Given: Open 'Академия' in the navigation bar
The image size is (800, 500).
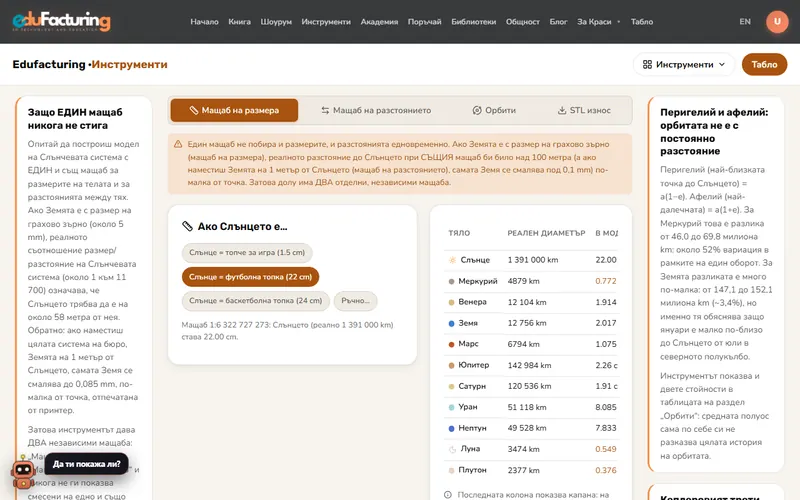Looking at the screenshot, I should tap(379, 22).
